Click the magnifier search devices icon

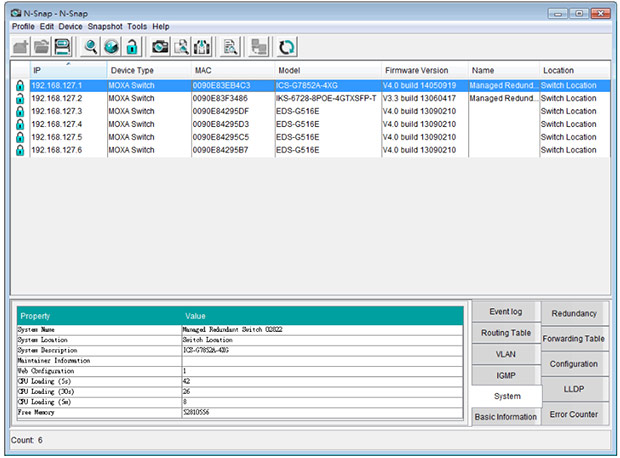point(91,47)
